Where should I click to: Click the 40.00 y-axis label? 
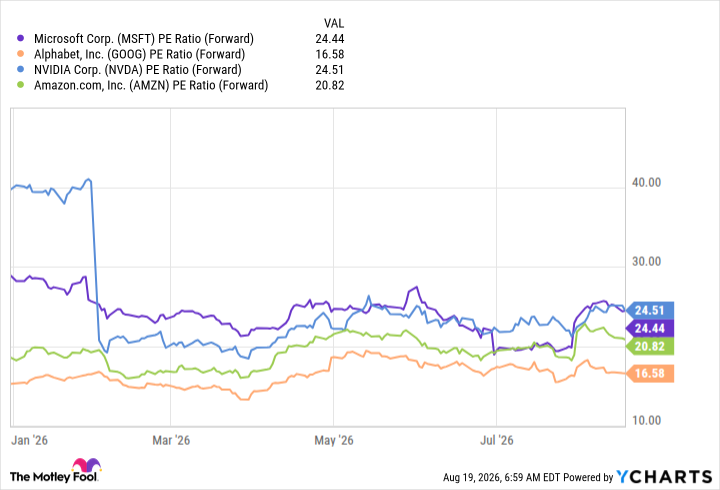647,183
